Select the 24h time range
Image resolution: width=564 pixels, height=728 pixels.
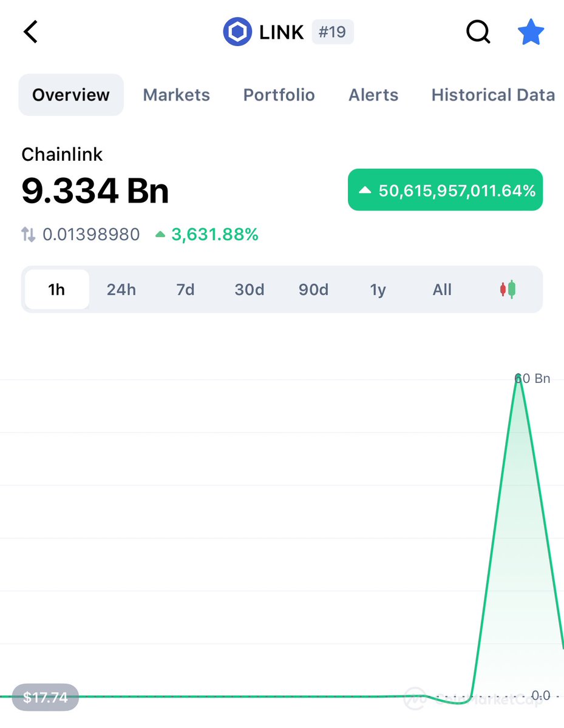[x=121, y=289]
